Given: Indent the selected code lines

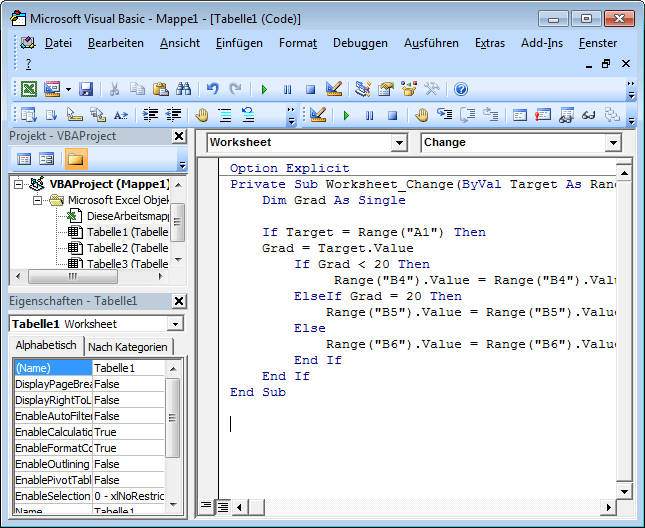Looking at the screenshot, I should (150, 115).
